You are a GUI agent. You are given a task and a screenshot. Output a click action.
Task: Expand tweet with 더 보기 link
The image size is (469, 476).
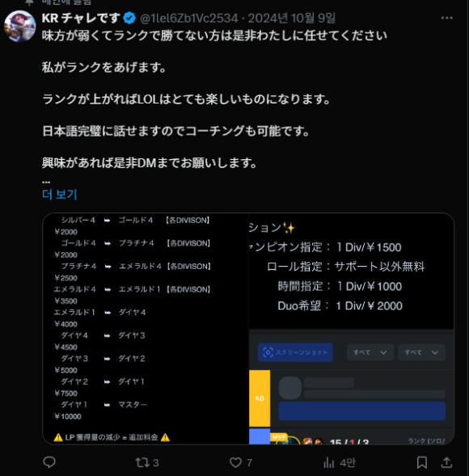point(60,194)
